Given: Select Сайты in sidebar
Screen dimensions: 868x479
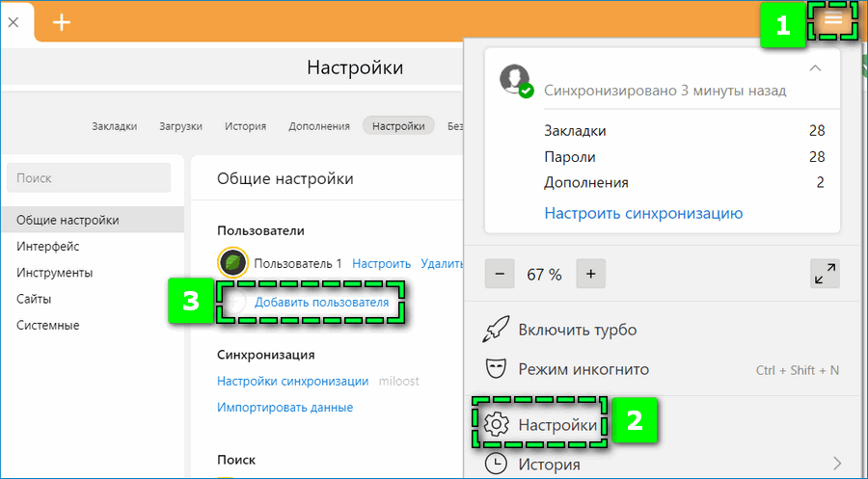Looking at the screenshot, I should click(34, 299).
